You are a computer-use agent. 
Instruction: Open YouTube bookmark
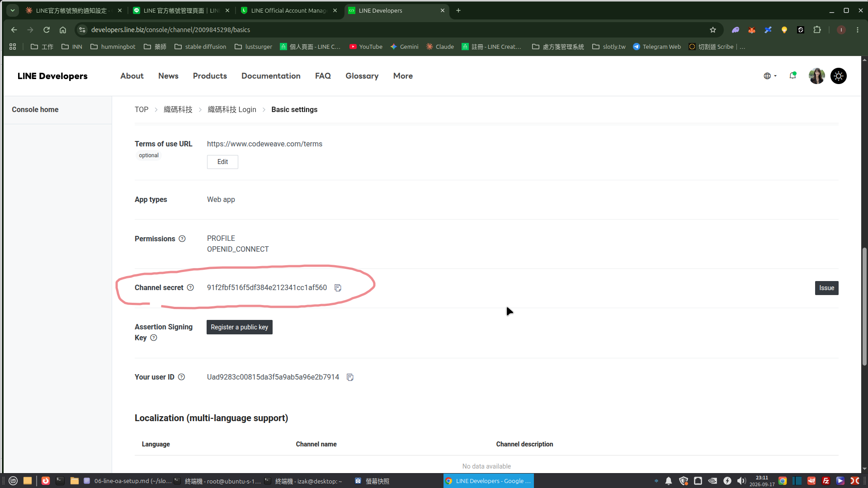(366, 47)
